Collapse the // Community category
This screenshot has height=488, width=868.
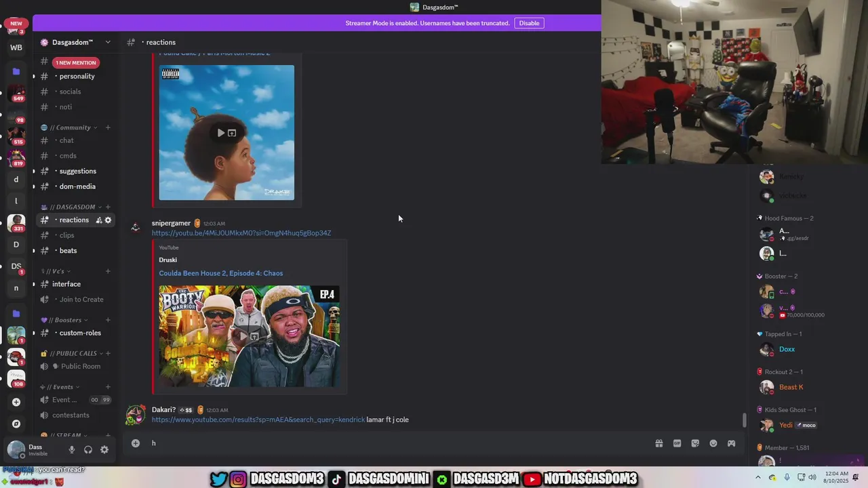[x=69, y=127]
